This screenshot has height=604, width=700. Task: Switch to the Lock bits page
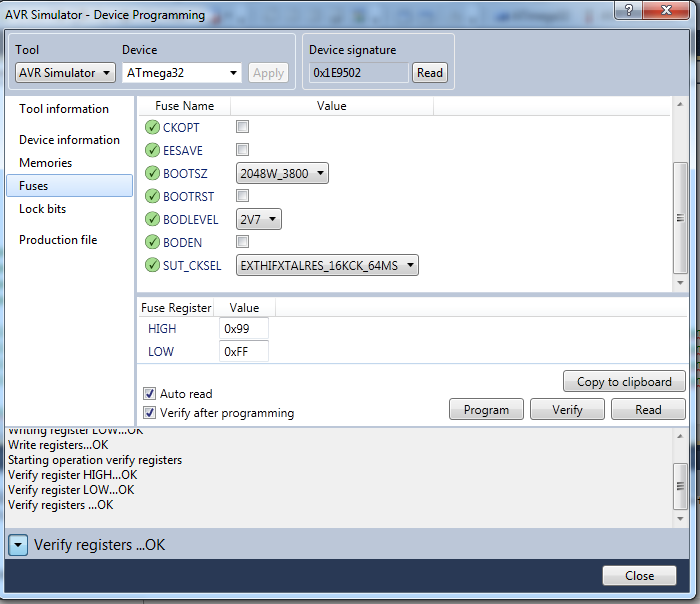coord(42,209)
